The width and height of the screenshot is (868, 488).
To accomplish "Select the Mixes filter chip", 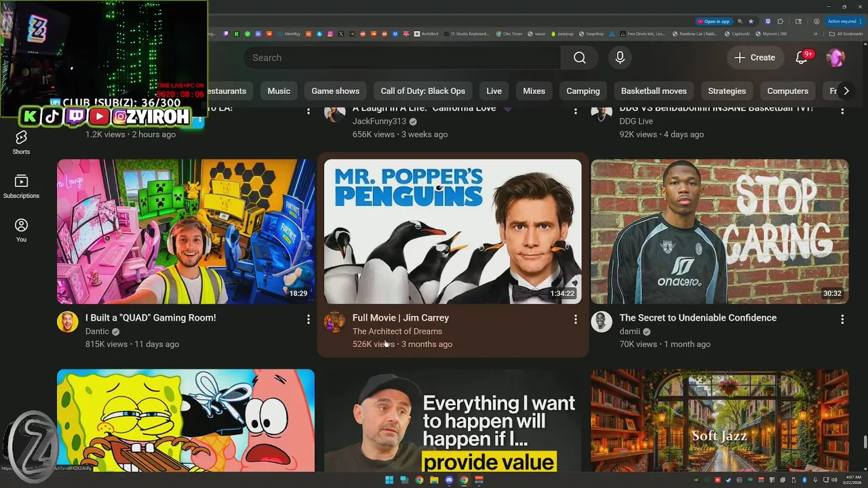I will 534,91.
